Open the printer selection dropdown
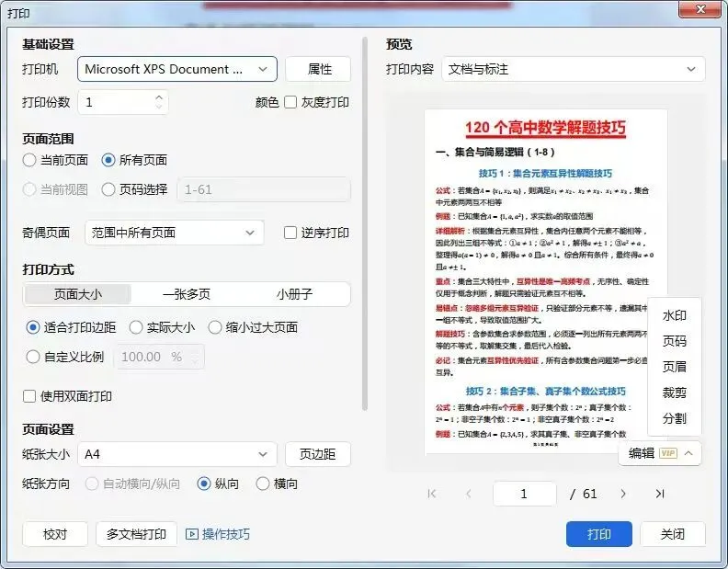Screen dimensions: 728x569 177,69
